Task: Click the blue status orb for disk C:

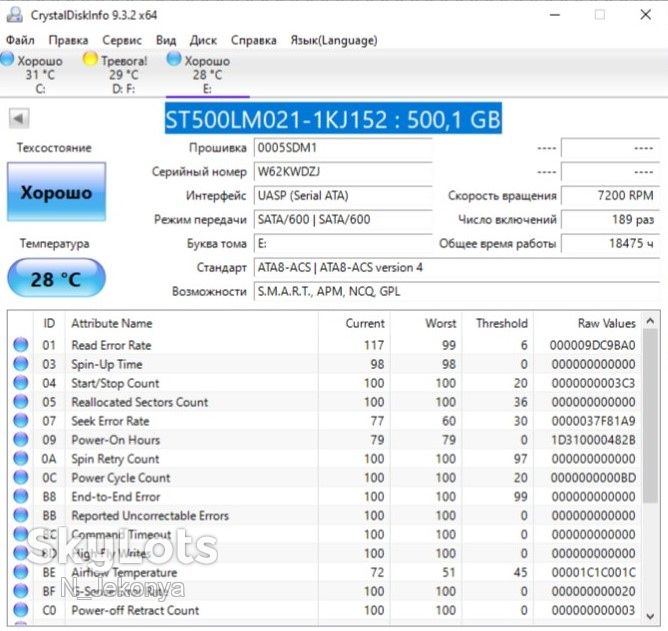Action: (7, 59)
